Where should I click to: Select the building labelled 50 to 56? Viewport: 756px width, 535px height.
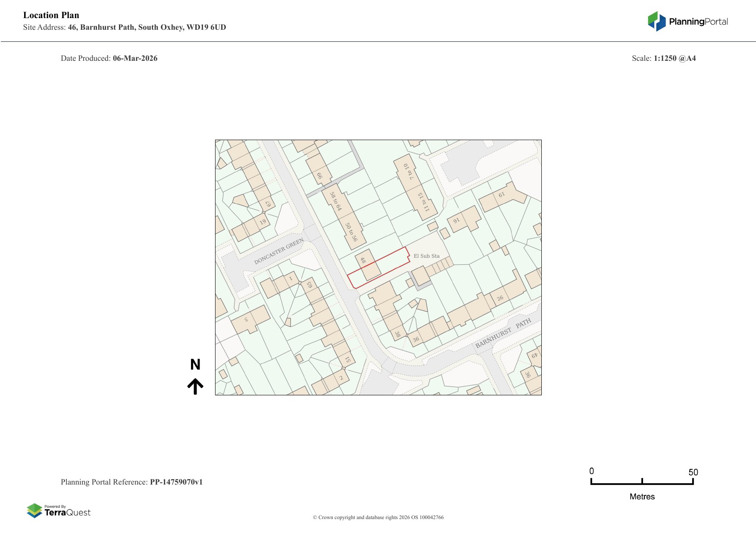351,232
